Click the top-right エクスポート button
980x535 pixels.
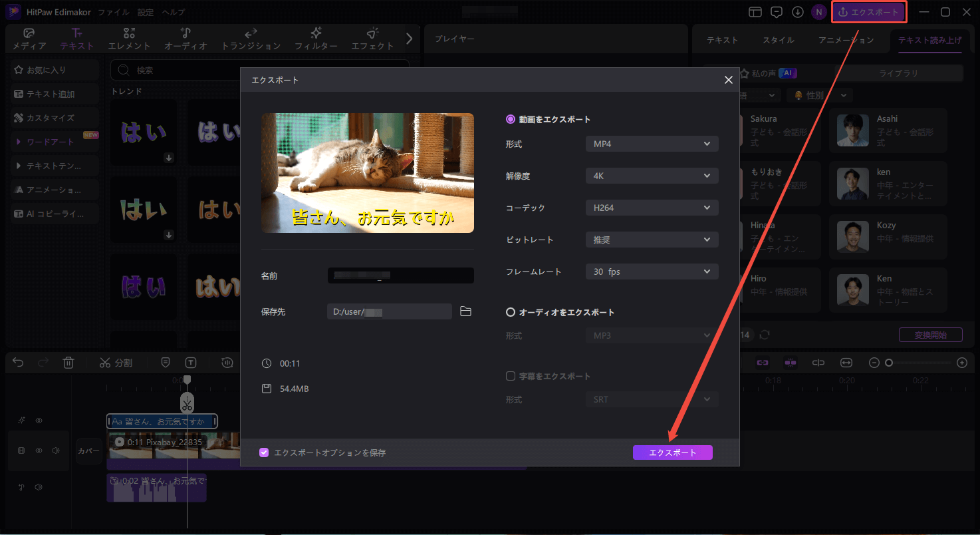tap(869, 12)
